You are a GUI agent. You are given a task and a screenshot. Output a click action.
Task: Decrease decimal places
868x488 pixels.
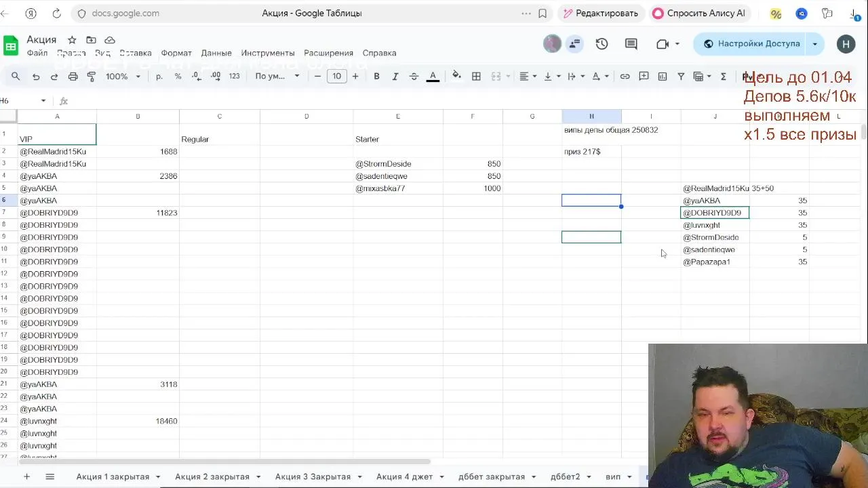tap(197, 77)
